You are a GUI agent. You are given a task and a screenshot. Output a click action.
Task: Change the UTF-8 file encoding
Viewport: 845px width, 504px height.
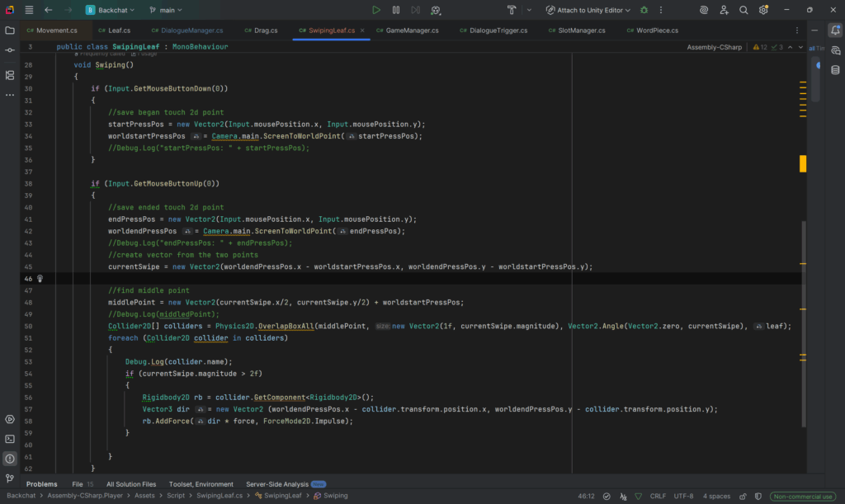click(683, 497)
